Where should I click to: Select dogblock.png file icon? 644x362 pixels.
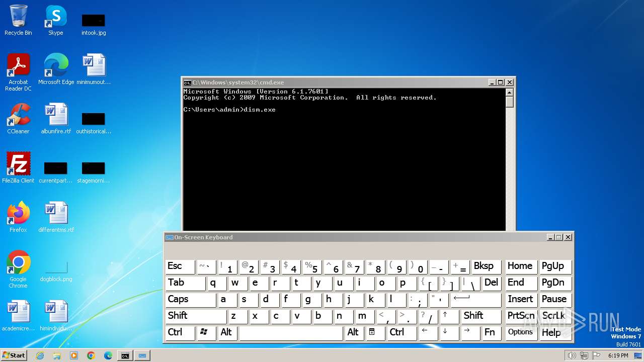pos(56,271)
